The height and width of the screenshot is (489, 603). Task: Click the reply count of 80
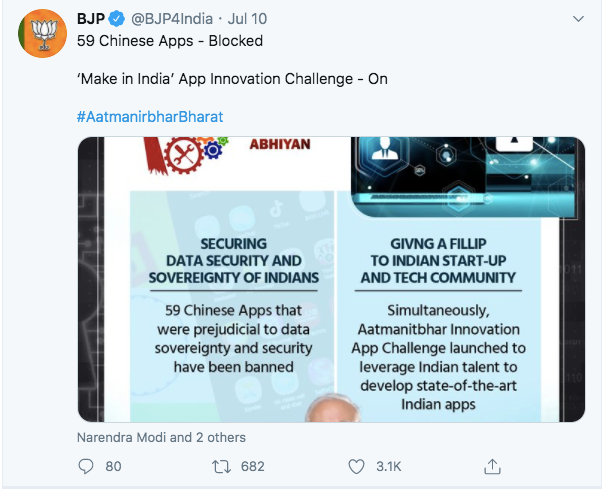(x=113, y=466)
